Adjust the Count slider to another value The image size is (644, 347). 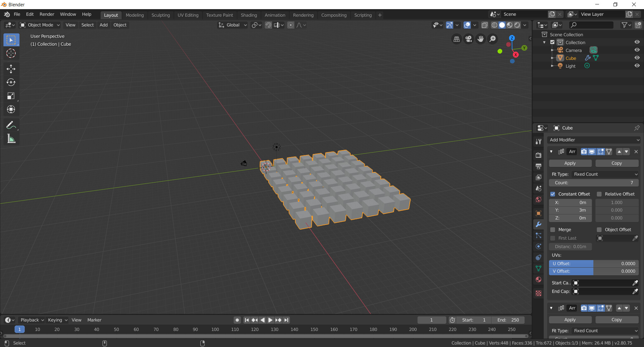[593, 183]
